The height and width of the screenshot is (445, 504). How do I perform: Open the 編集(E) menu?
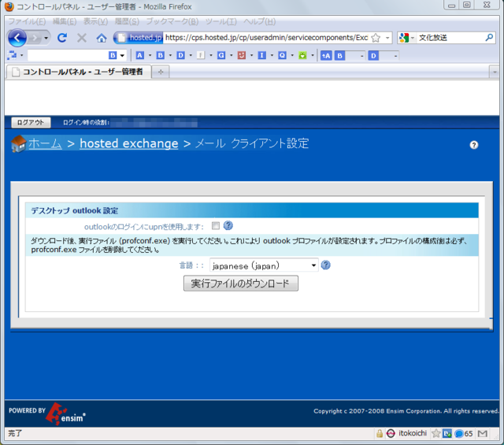tap(65, 21)
